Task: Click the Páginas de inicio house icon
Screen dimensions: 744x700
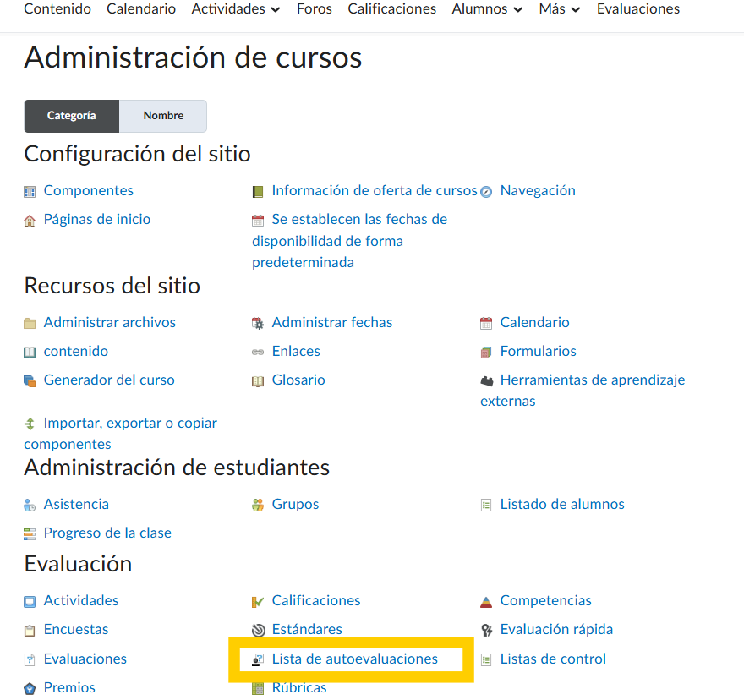Action: (x=30, y=220)
